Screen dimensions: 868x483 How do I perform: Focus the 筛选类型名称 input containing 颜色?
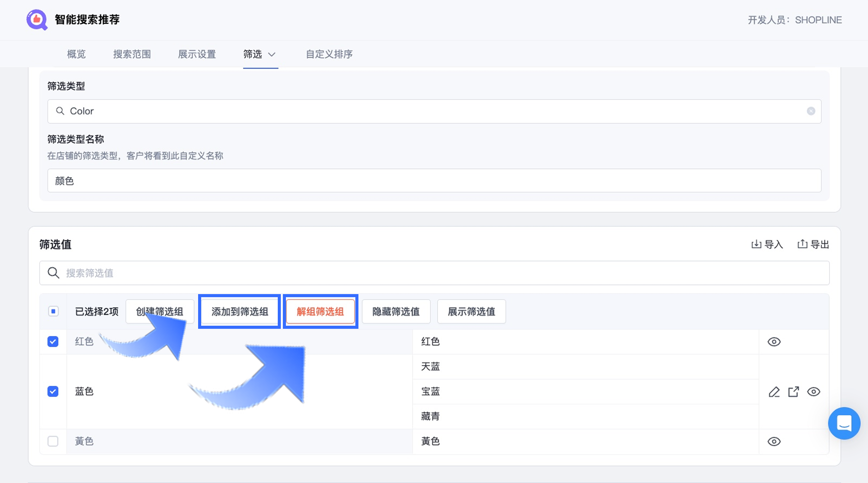pos(434,181)
